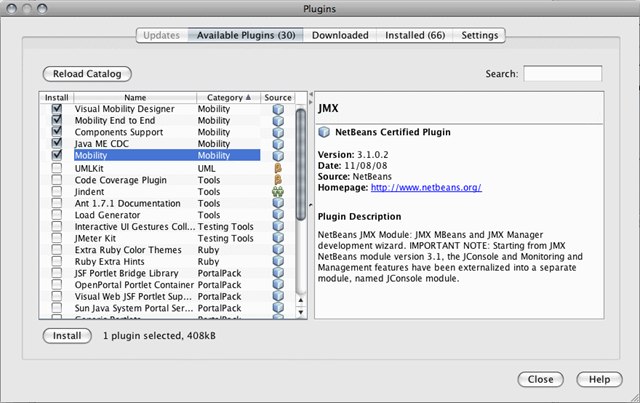Click beta source icon for UMLKit
640x403 pixels.
(x=278, y=168)
